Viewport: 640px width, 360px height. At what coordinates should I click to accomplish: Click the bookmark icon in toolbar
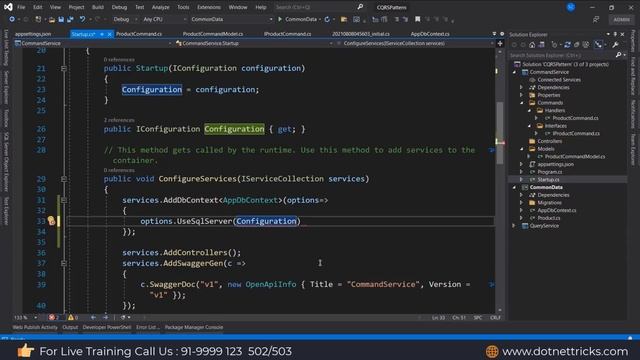(418, 19)
